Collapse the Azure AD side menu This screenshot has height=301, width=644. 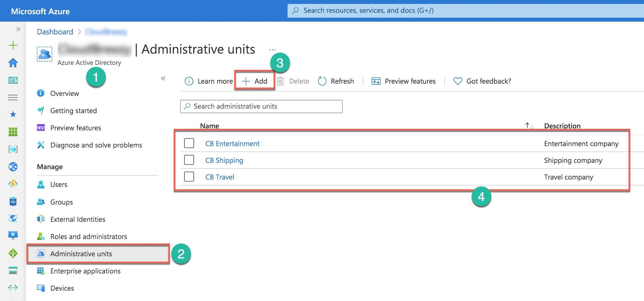163,78
